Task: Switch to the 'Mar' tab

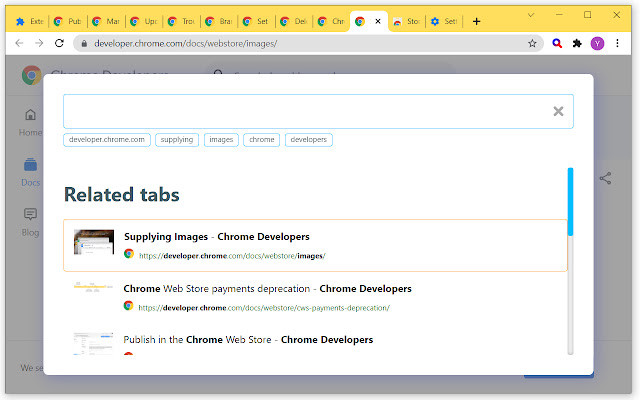Action: 106,21
